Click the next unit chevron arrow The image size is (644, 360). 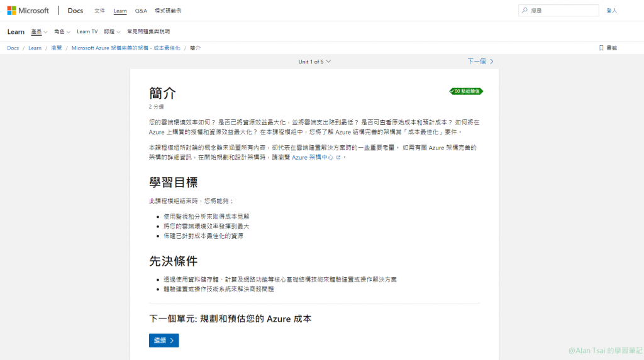492,61
